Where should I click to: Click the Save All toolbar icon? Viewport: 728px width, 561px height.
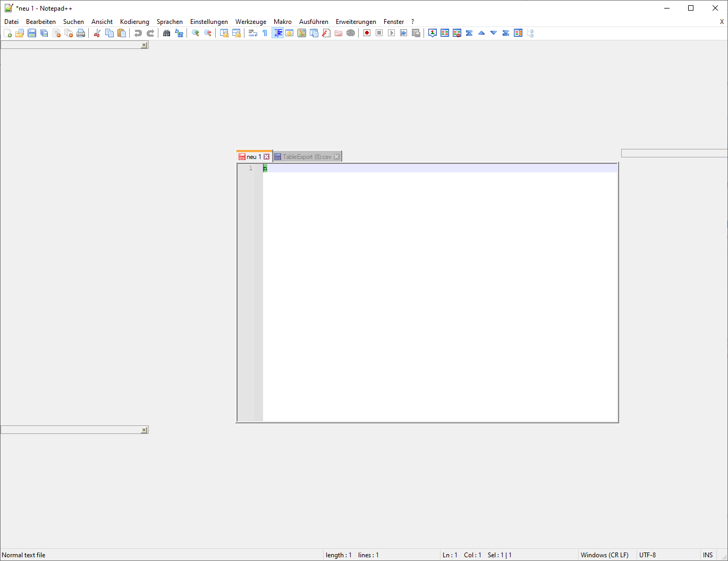coord(44,33)
